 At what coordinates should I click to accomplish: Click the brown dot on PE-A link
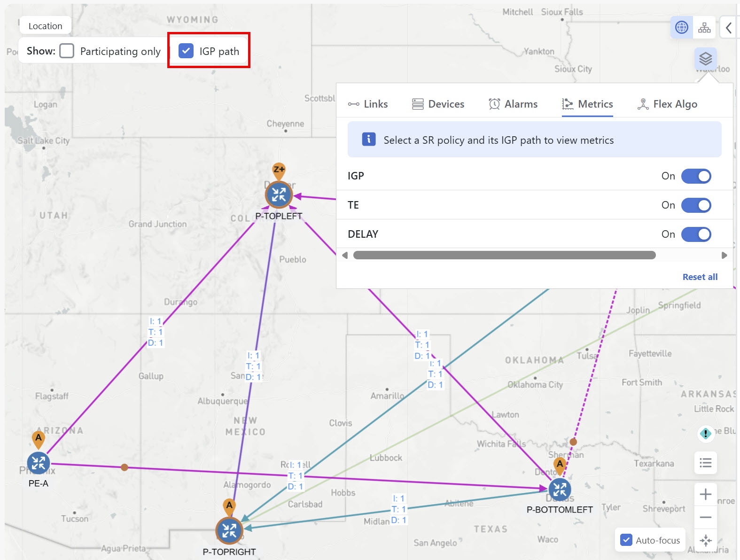(125, 467)
